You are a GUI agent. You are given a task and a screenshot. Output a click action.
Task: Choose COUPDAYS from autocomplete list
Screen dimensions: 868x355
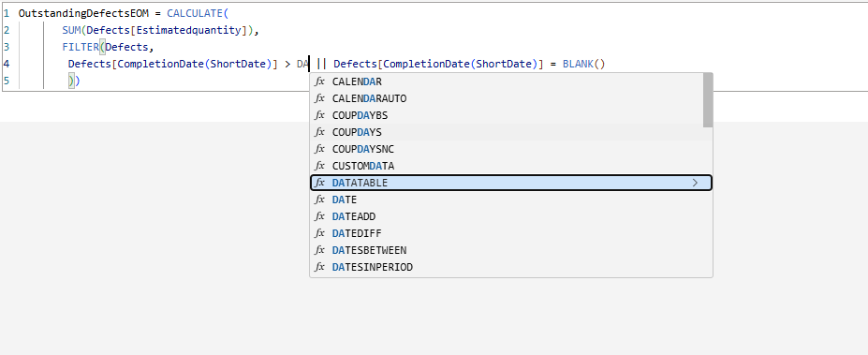pos(510,132)
